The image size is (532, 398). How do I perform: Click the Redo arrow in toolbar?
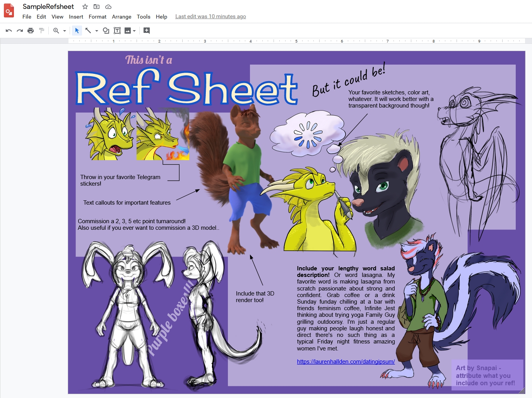[20, 31]
